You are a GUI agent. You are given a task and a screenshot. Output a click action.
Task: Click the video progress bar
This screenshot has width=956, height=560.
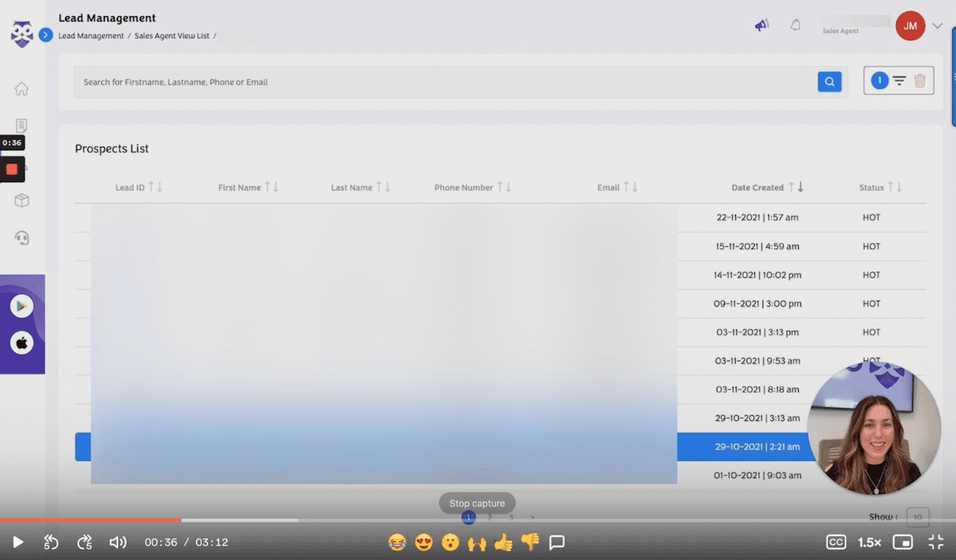[x=477, y=520]
